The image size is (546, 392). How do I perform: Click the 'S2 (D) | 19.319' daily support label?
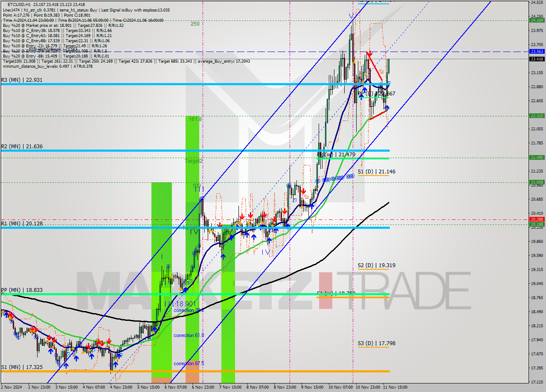(376, 265)
